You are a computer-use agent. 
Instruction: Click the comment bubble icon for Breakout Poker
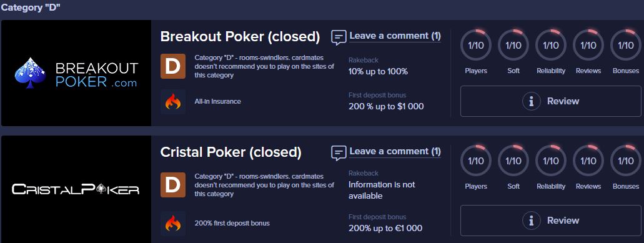(x=339, y=37)
